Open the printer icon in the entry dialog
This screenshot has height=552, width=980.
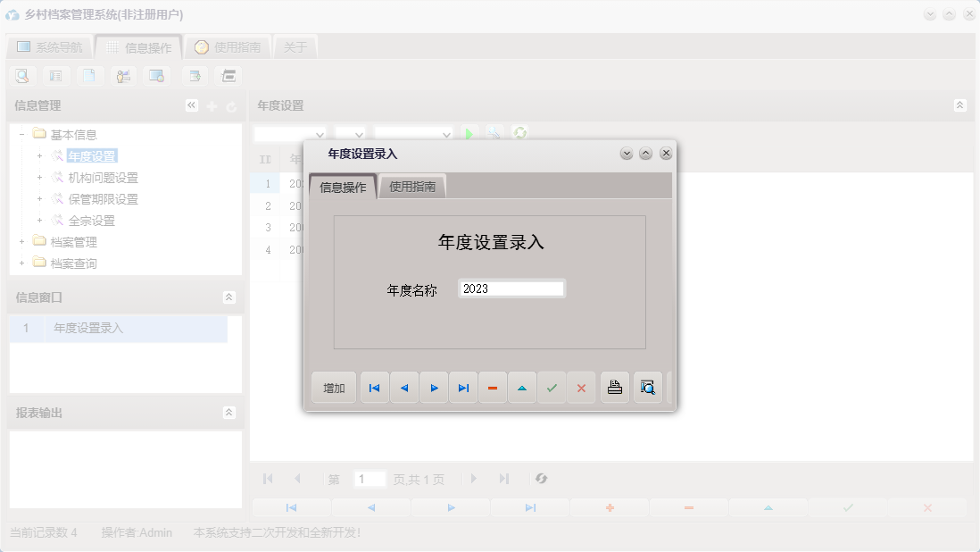614,386
